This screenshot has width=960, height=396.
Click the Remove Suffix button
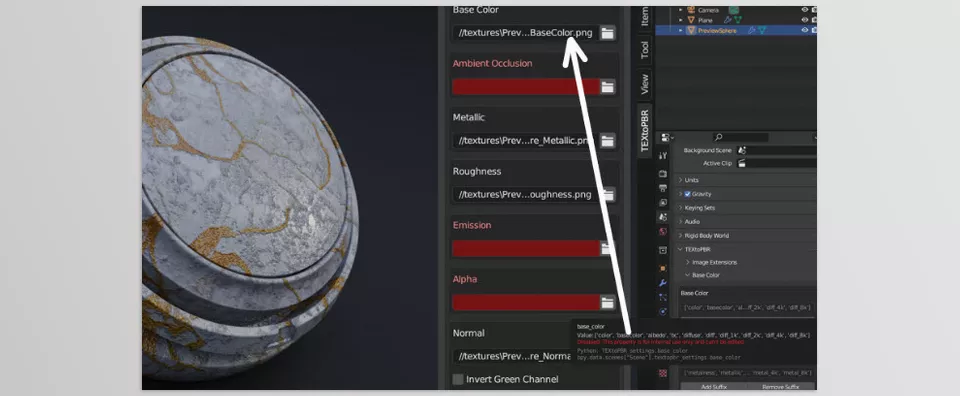tap(782, 387)
